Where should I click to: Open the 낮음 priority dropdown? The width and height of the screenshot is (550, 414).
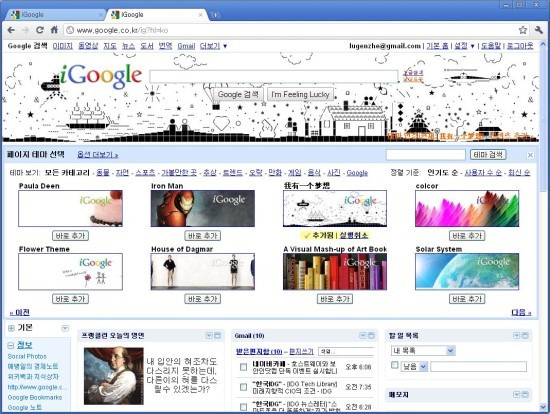[x=414, y=367]
